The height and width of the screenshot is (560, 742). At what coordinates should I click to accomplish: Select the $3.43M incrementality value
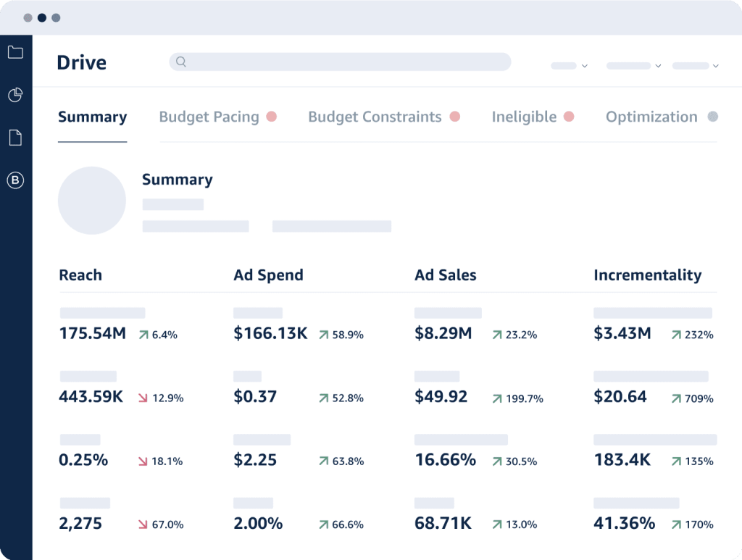coord(622,333)
